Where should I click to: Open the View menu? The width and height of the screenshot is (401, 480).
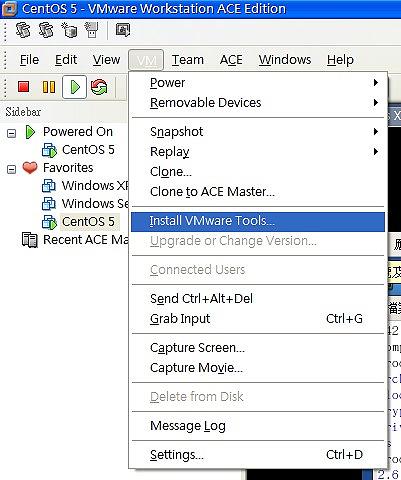click(x=106, y=60)
